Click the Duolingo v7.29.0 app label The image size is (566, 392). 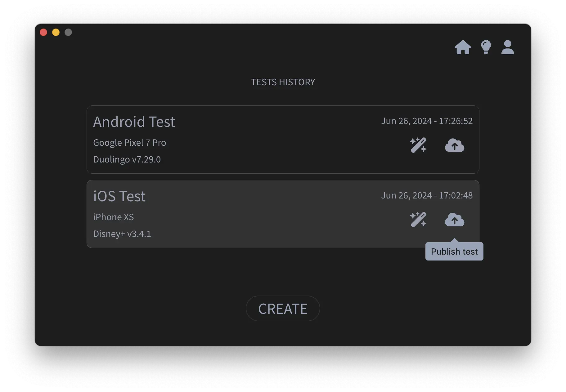[127, 159]
